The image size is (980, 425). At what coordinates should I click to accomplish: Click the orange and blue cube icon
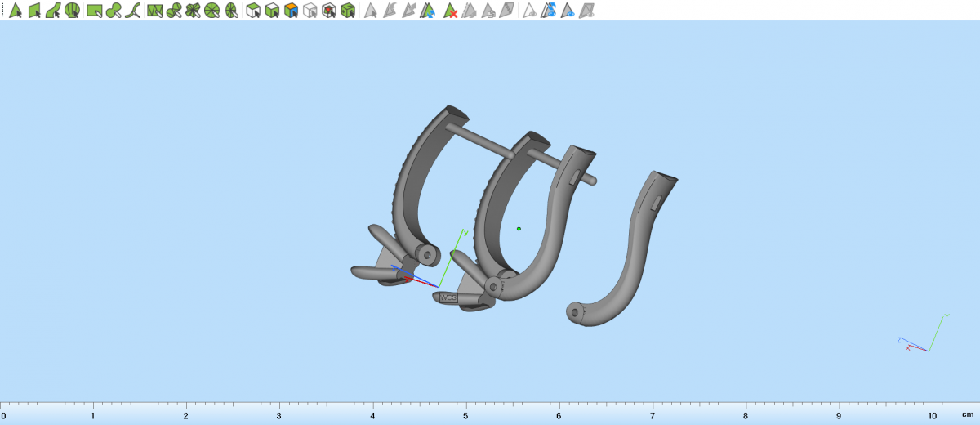291,11
